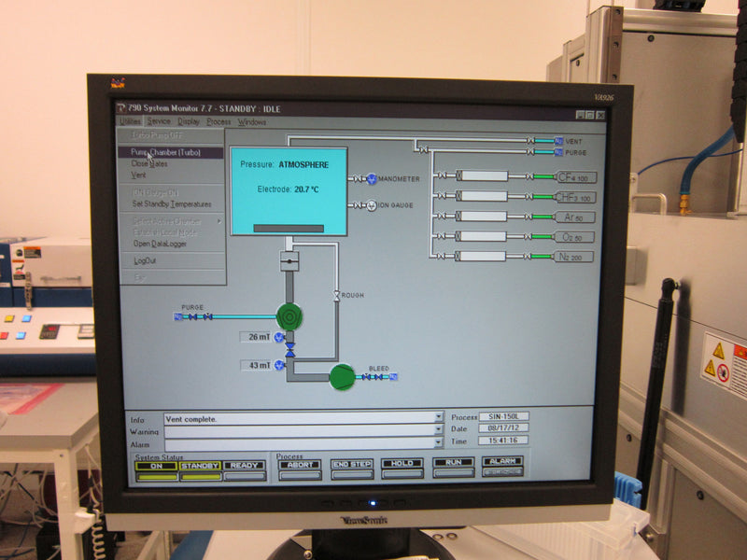Image resolution: width=747 pixels, height=560 pixels.
Task: Expand the Alarm message dropdown
Action: pos(439,441)
